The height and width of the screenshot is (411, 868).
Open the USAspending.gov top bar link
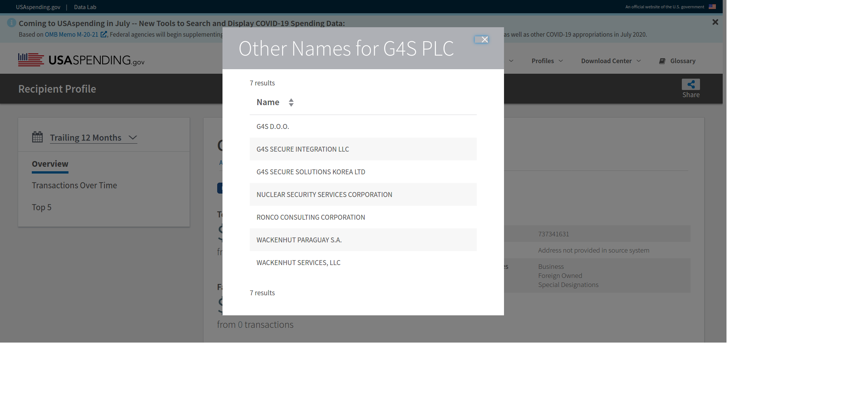pos(38,7)
